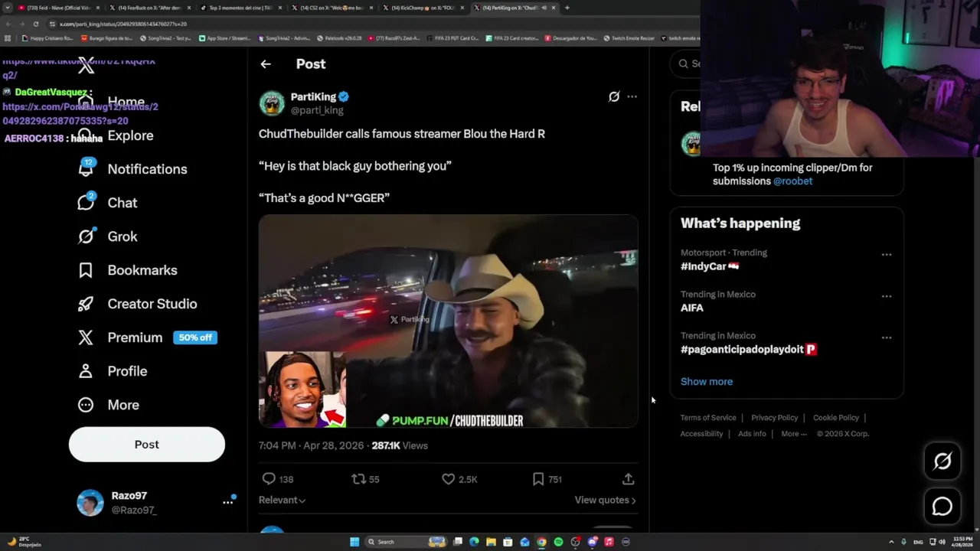The height and width of the screenshot is (551, 980).
Task: Open the Terms of Service link
Action: tap(708, 418)
